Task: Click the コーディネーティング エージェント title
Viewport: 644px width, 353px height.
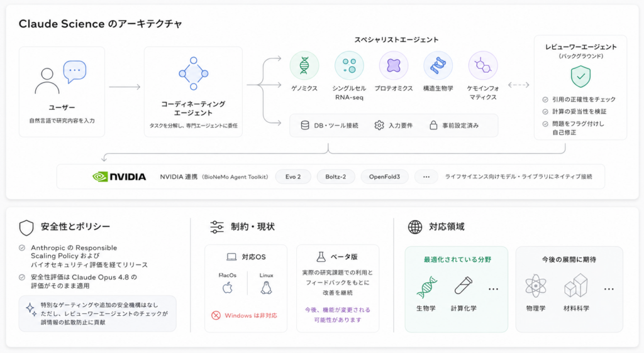Action: coord(193,108)
